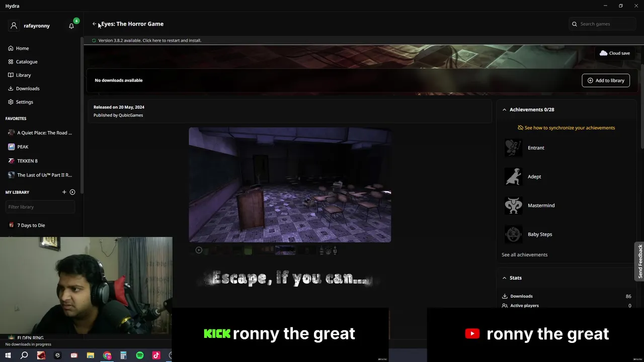This screenshot has width=644, height=362.
Task: Open See all achievements
Action: [x=524, y=254]
